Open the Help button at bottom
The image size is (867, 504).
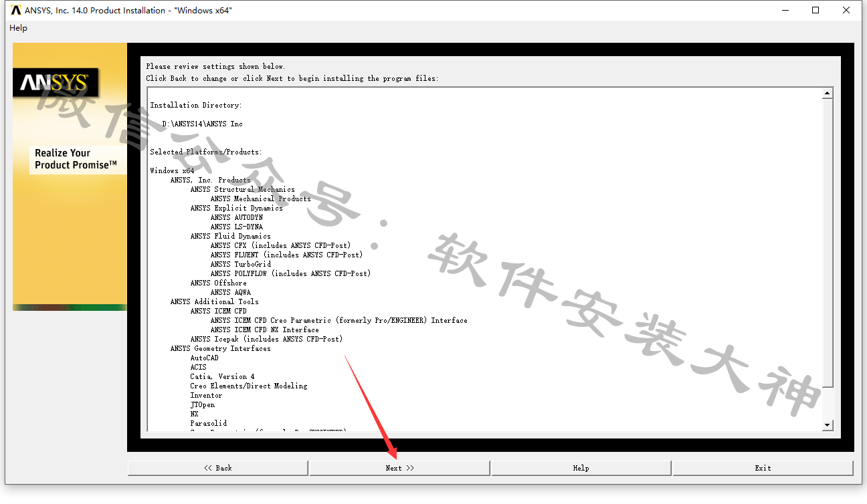tap(581, 468)
